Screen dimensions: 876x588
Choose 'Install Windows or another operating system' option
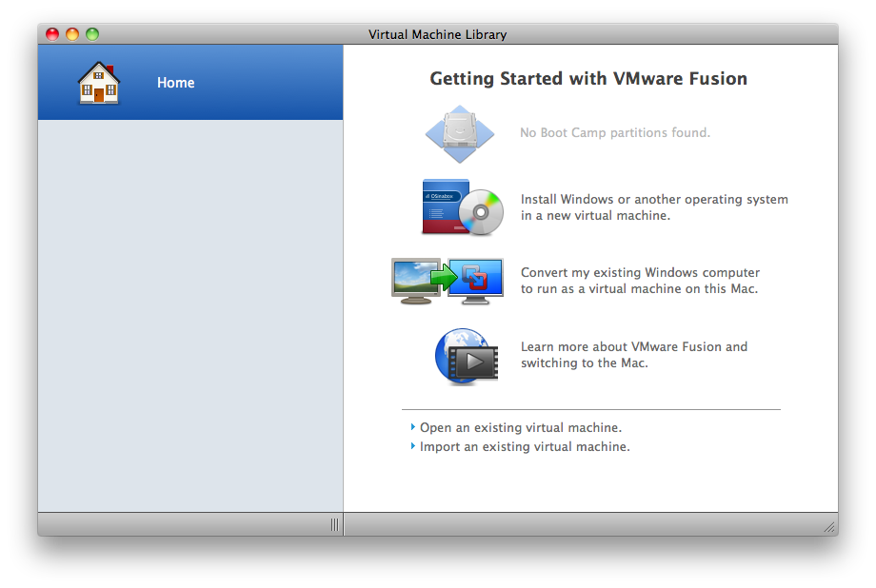(654, 207)
